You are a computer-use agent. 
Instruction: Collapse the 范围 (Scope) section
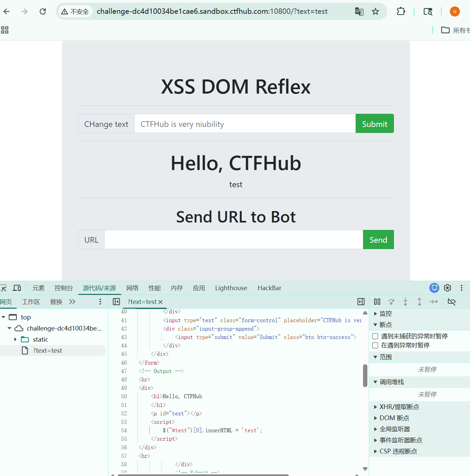tap(375, 357)
